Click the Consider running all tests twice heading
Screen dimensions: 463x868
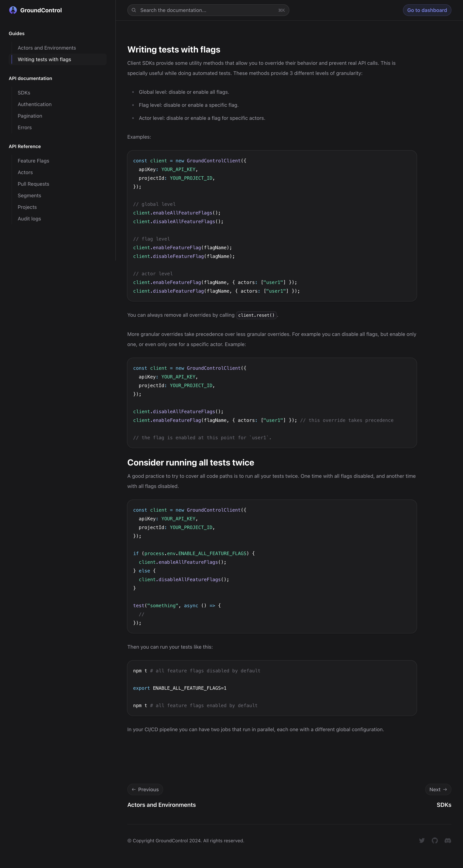click(x=191, y=462)
